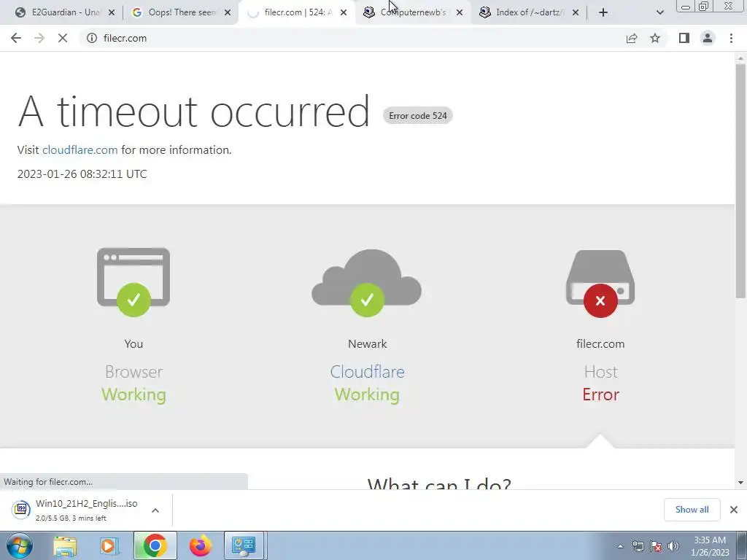View site information icon beside filecr.com

(91, 38)
